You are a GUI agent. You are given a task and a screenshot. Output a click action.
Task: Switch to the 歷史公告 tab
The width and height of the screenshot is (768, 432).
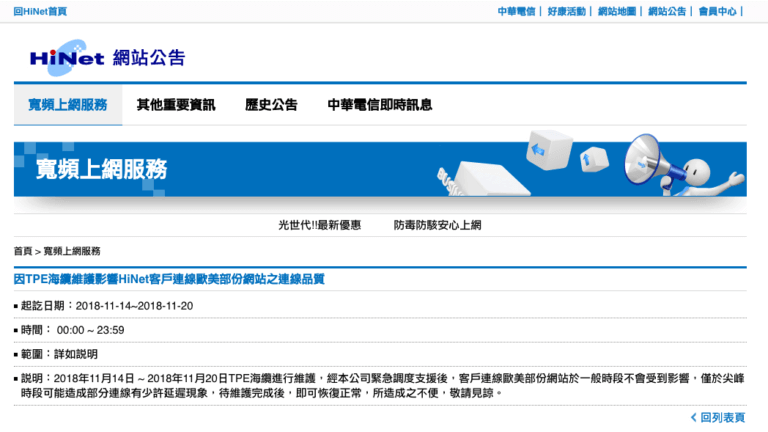pos(271,105)
